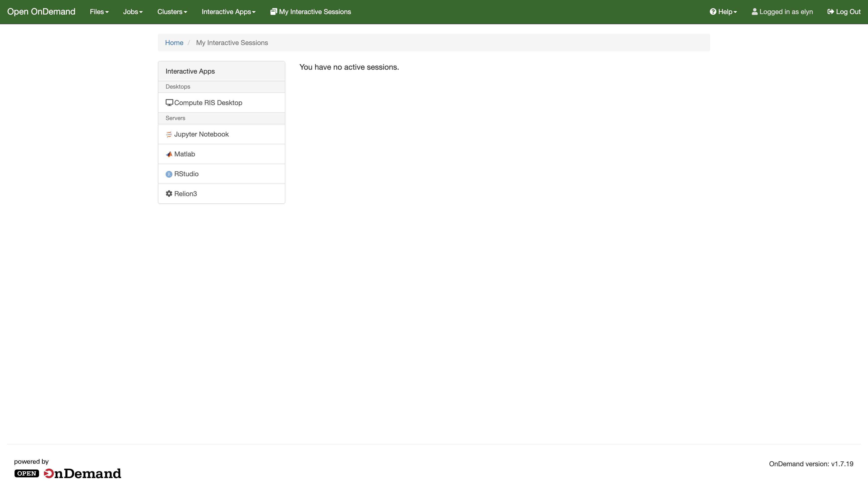
Task: Click the no active sessions message
Action: click(349, 67)
